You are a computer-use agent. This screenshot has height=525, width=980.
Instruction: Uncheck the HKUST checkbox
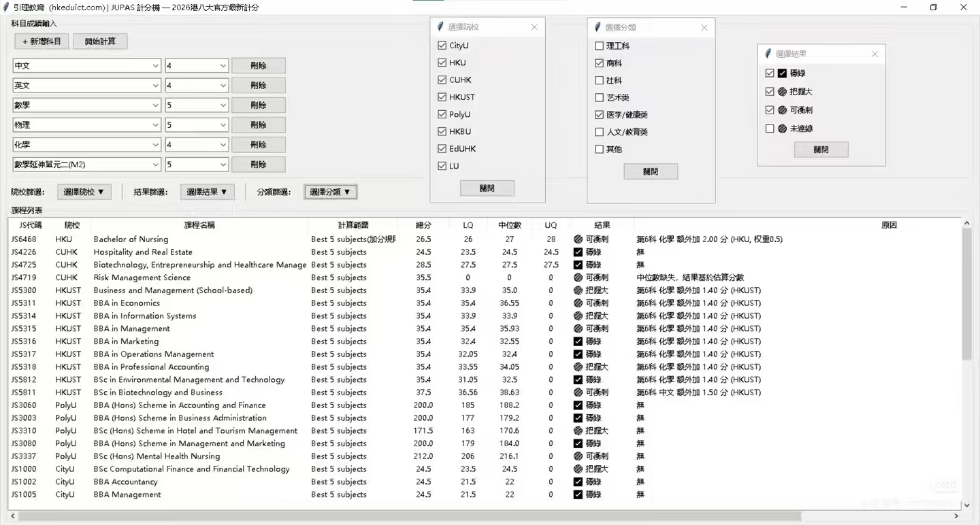442,97
